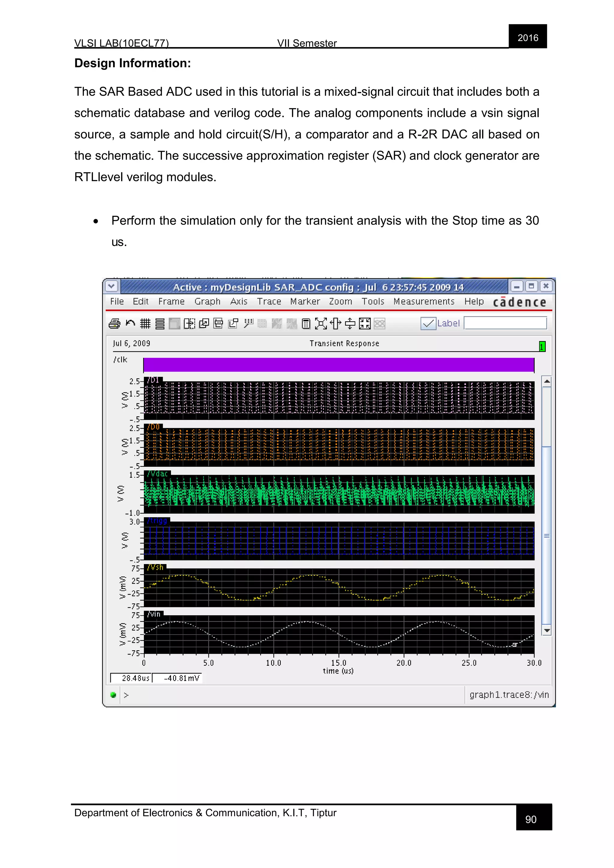Click the graph1.trace8:/vin status text
The image size is (614, 868).
(x=509, y=694)
